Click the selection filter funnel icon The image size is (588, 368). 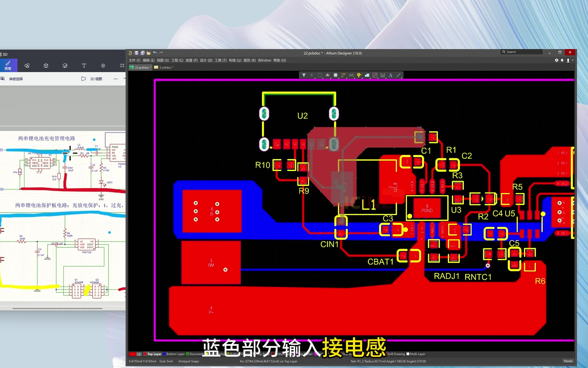(x=304, y=75)
